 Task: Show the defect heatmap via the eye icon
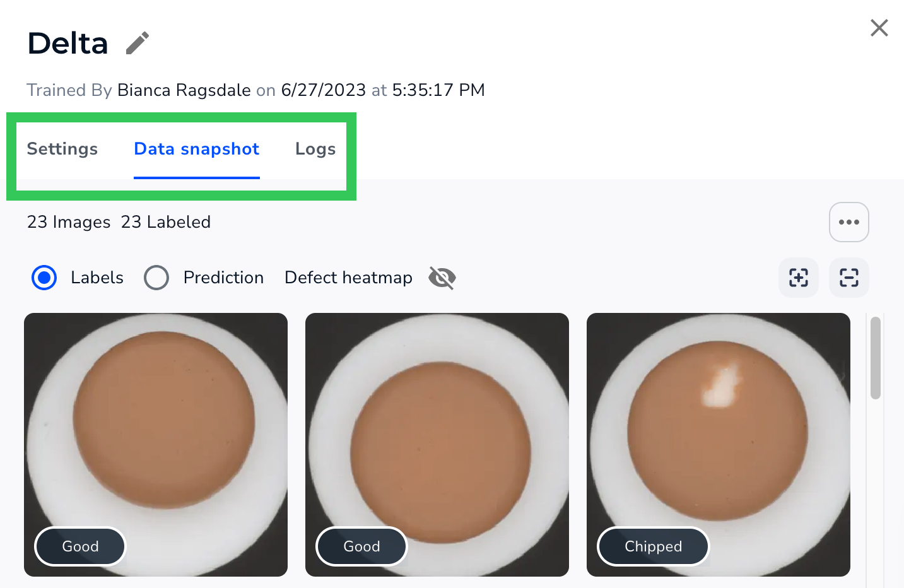click(442, 278)
